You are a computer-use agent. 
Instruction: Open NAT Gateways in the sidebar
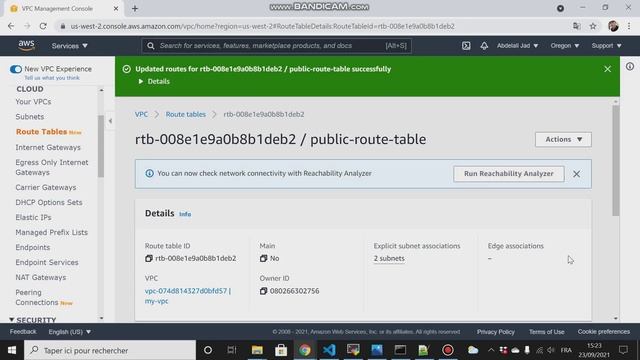click(41, 278)
